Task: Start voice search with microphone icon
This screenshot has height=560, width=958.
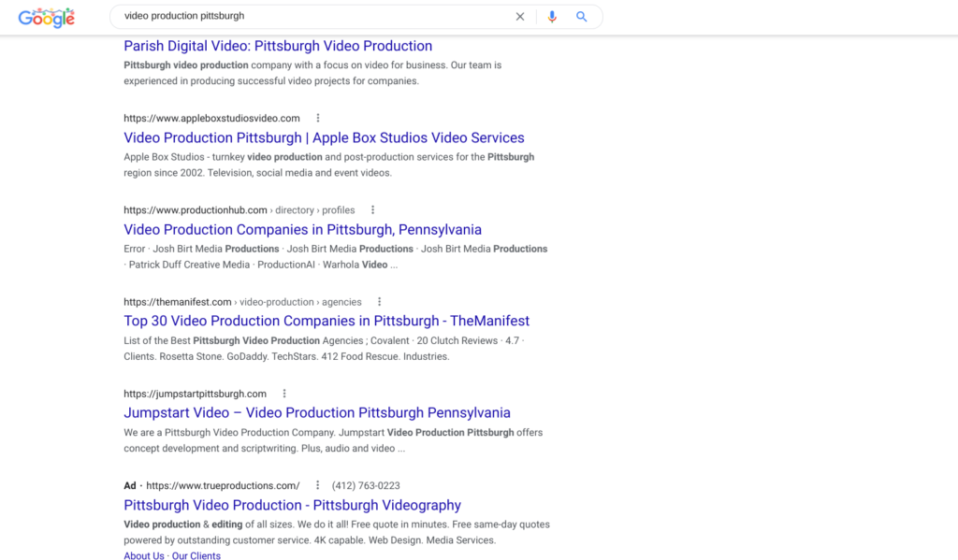Action: tap(552, 17)
